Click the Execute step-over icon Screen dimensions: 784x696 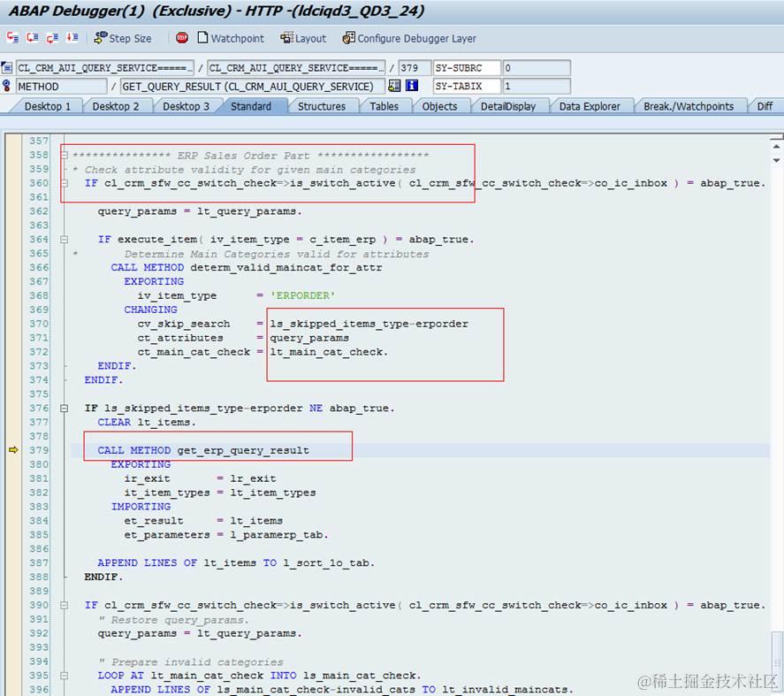tap(33, 37)
